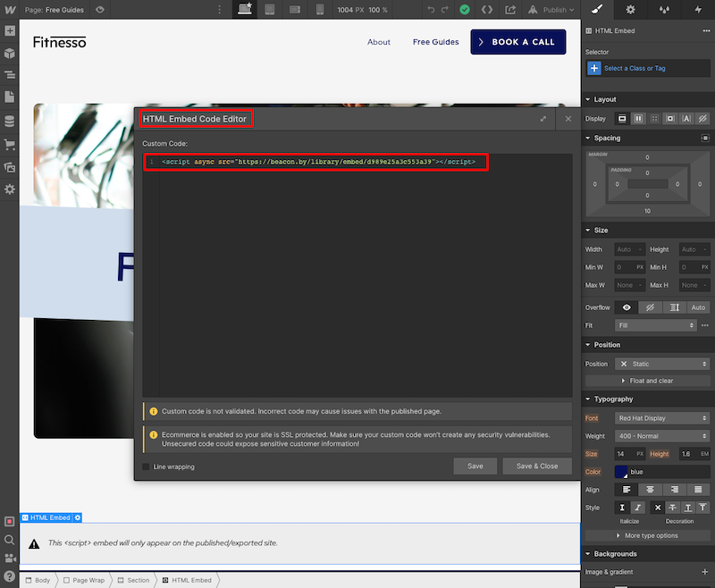Click the redo arrow
The image size is (715, 588).
tap(444, 10)
